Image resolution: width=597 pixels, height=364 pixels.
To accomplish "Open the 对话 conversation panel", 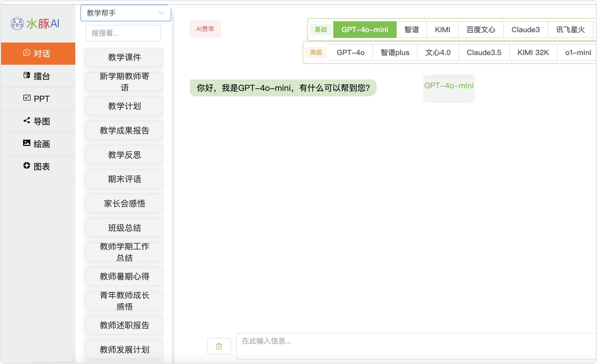I will [x=38, y=53].
